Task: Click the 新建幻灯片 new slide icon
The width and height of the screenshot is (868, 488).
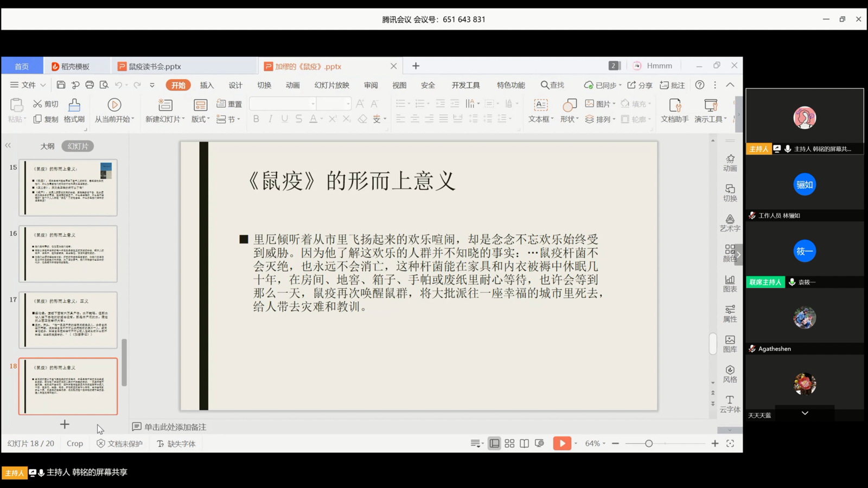Action: (165, 105)
